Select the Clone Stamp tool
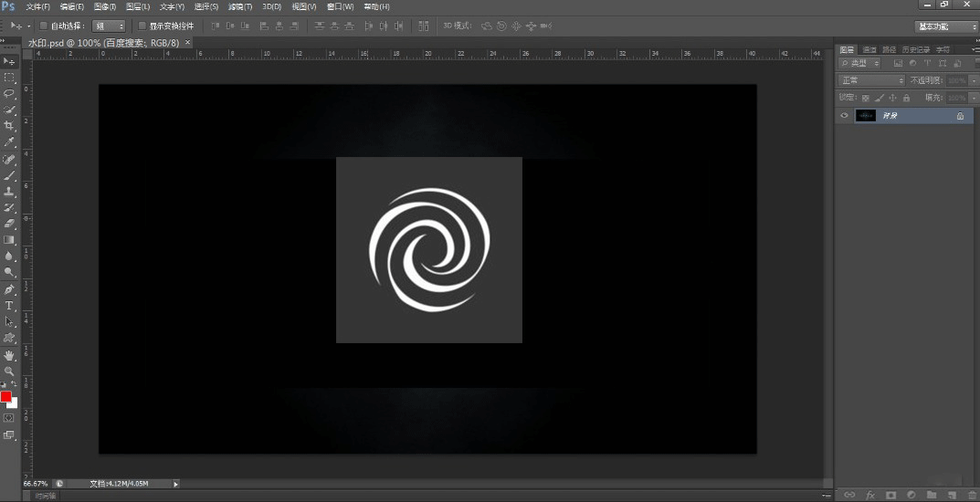The width and height of the screenshot is (980, 502). (x=9, y=193)
